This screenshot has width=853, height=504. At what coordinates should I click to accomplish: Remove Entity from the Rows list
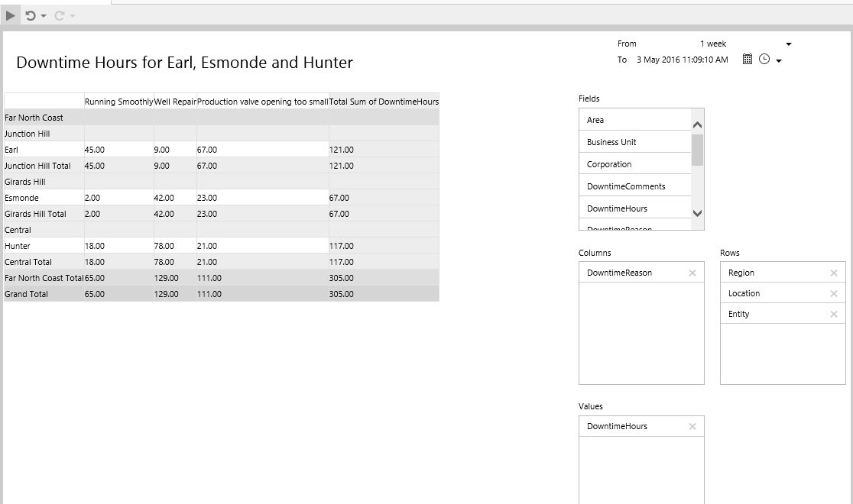(834, 314)
